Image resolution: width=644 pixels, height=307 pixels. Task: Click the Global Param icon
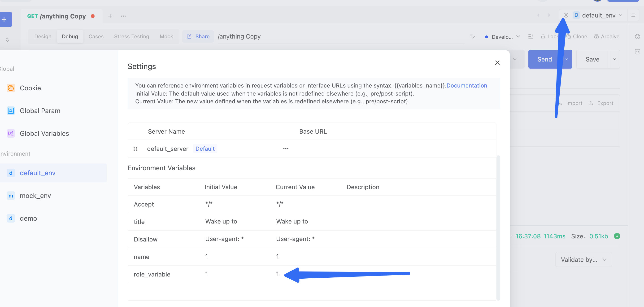tap(11, 111)
